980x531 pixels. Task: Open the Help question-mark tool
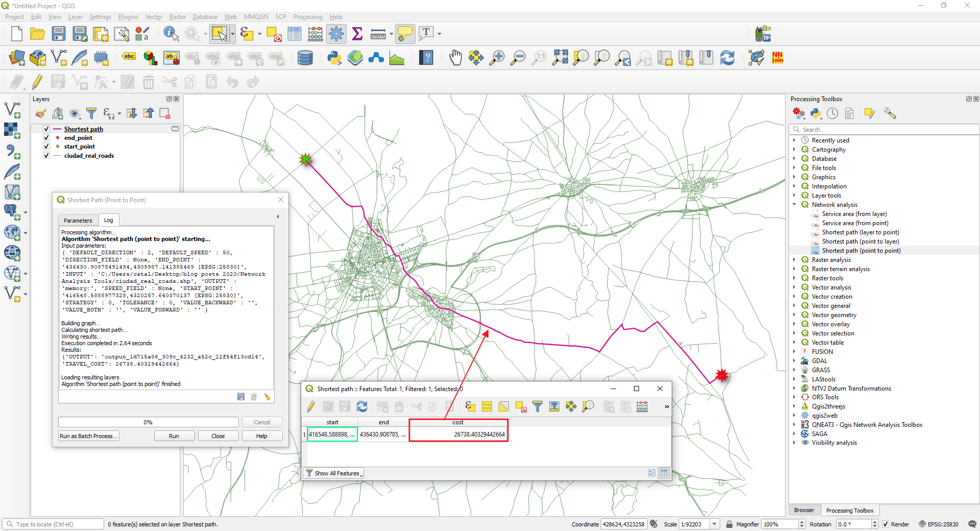[426, 58]
